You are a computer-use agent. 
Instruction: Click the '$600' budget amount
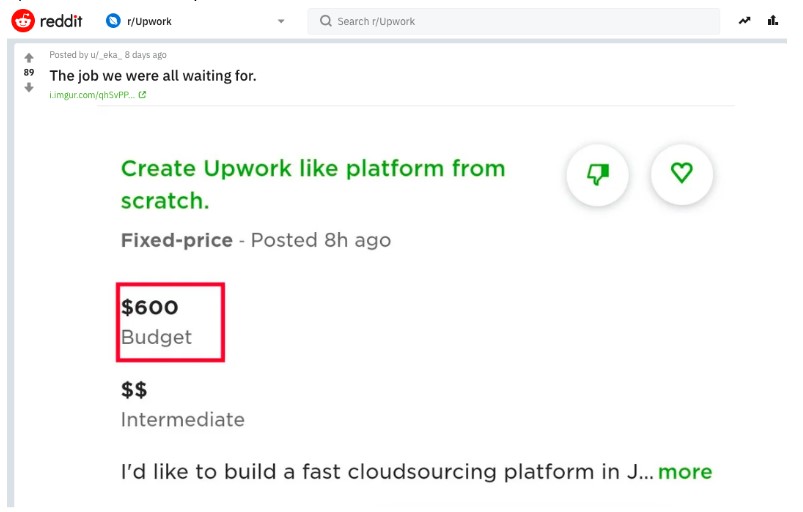pyautogui.click(x=150, y=307)
